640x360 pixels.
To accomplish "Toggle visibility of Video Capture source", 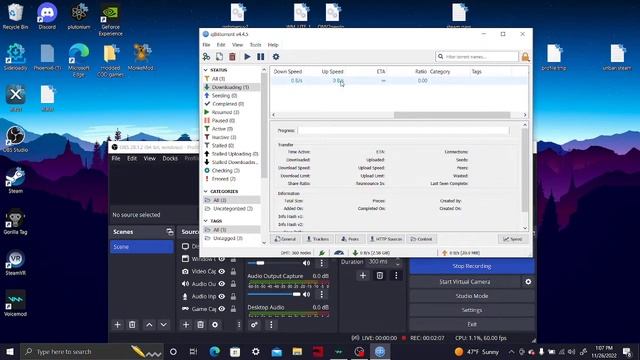I will click(222, 271).
